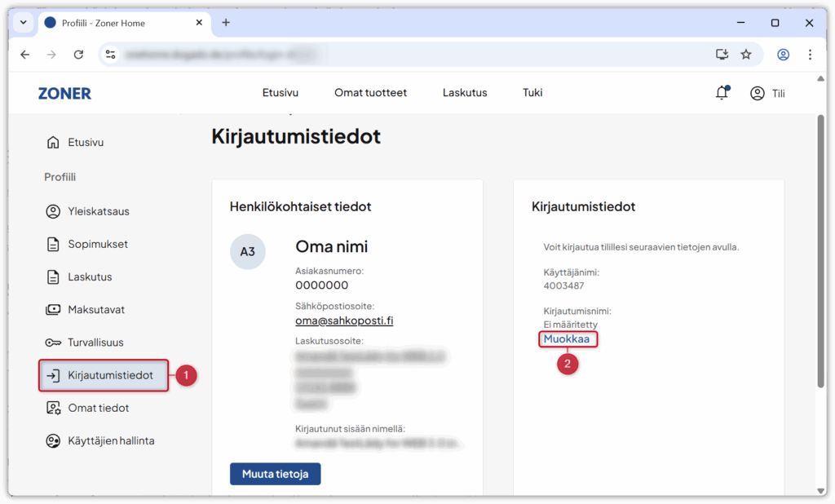The image size is (835, 504).
Task: Open the Tili account menu
Action: 767,93
